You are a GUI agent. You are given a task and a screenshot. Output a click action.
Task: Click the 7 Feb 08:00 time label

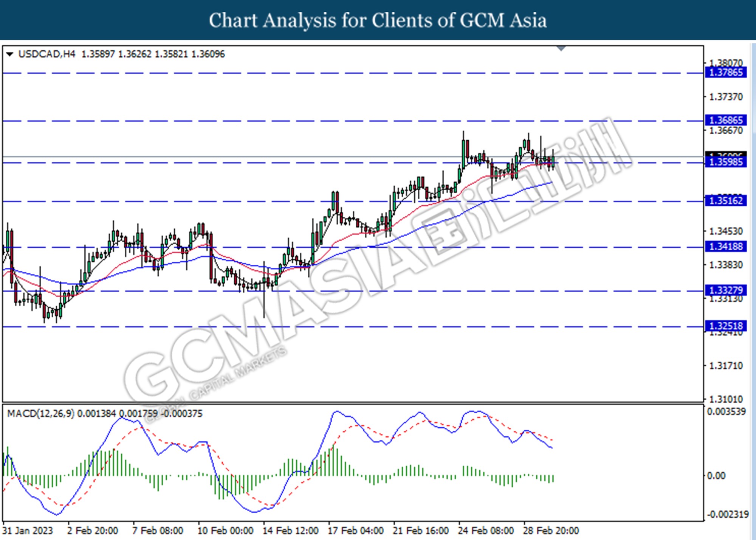point(158,531)
